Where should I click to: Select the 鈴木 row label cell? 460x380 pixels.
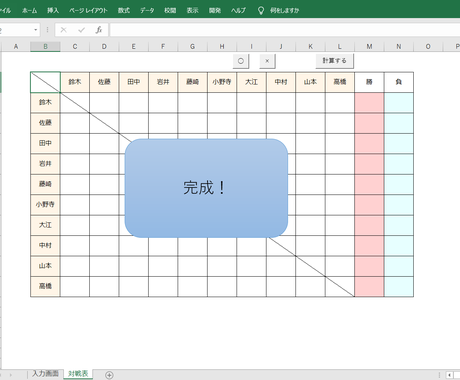click(x=45, y=103)
